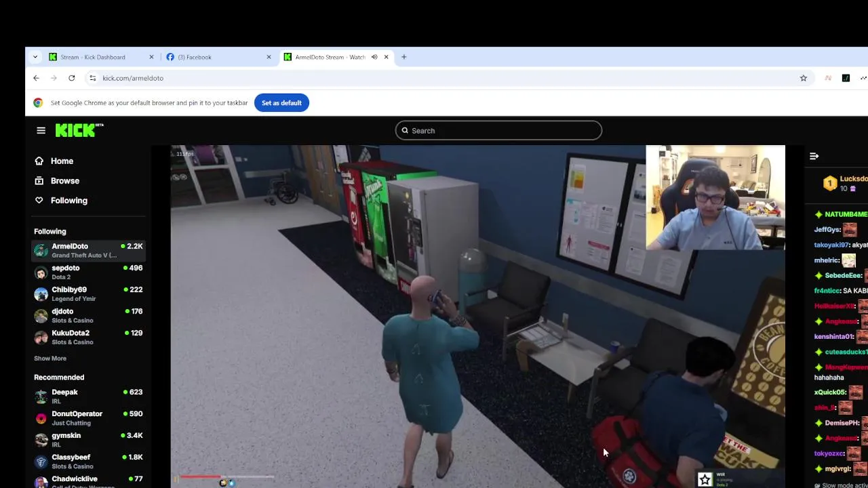868x488 pixels.
Task: Open Chadwicklive recommended channel
Action: 88,481
